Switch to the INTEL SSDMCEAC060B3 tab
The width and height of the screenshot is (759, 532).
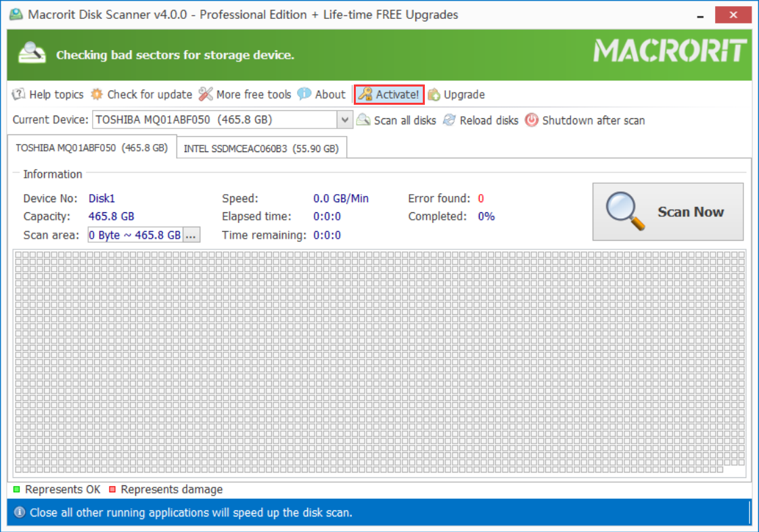click(261, 149)
